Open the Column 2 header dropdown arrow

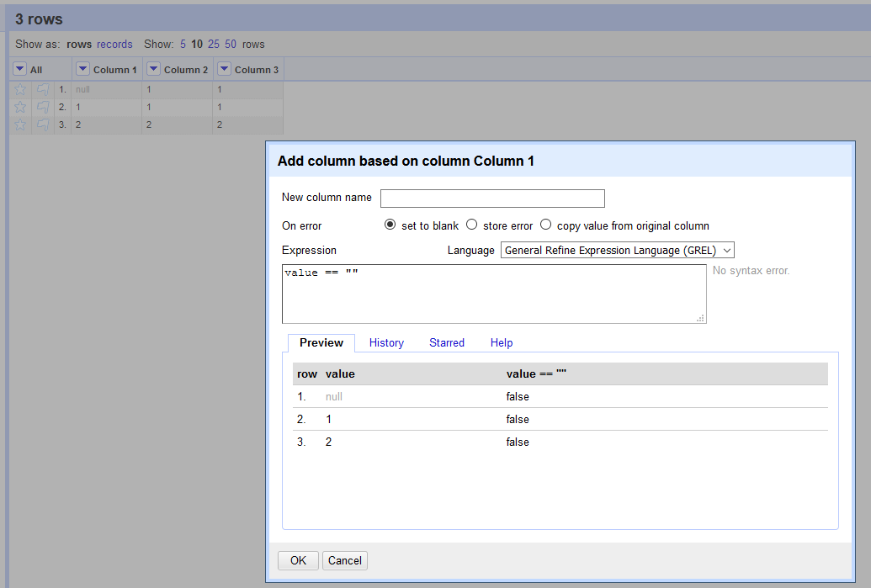coord(153,69)
